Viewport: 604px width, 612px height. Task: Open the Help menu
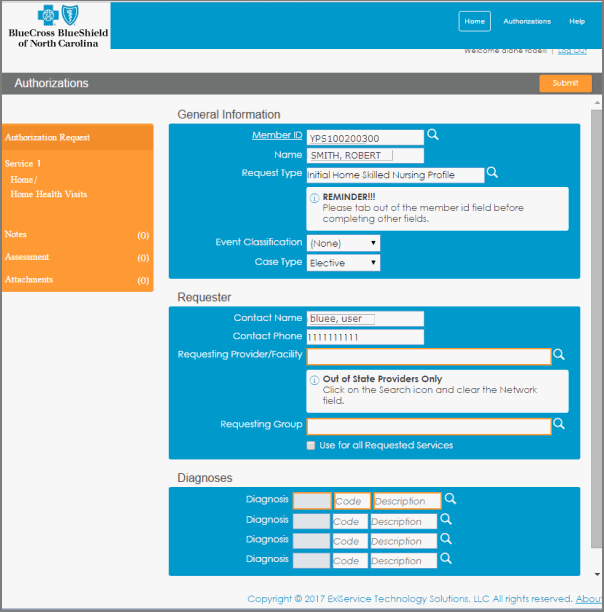coord(577,21)
